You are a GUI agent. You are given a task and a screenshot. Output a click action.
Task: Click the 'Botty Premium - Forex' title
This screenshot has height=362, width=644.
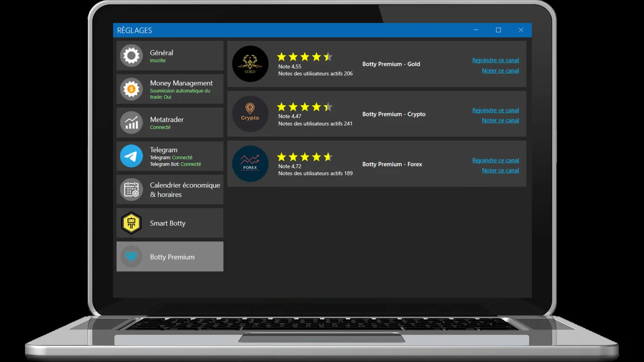pyautogui.click(x=392, y=164)
